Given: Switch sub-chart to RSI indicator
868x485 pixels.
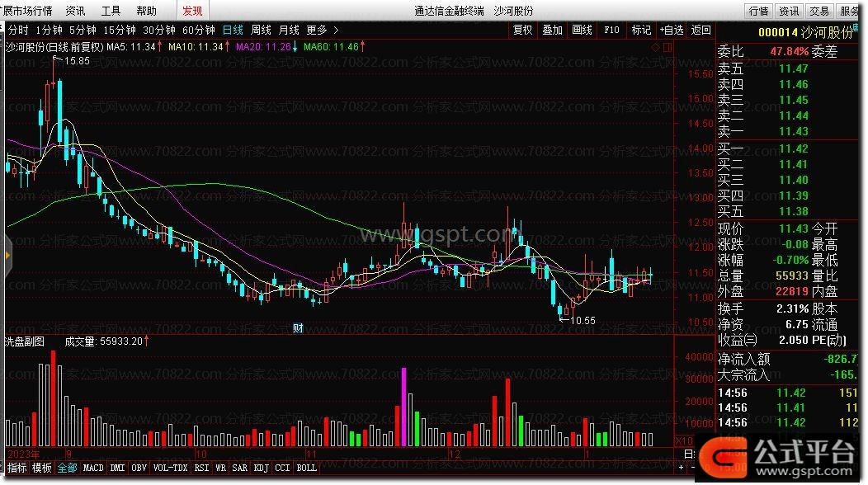Looking at the screenshot, I should pos(201,468).
